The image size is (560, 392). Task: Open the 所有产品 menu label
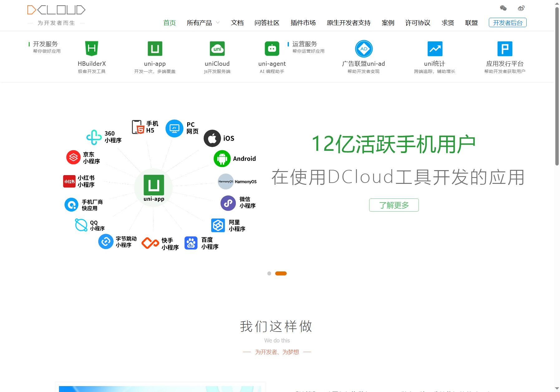(199, 23)
